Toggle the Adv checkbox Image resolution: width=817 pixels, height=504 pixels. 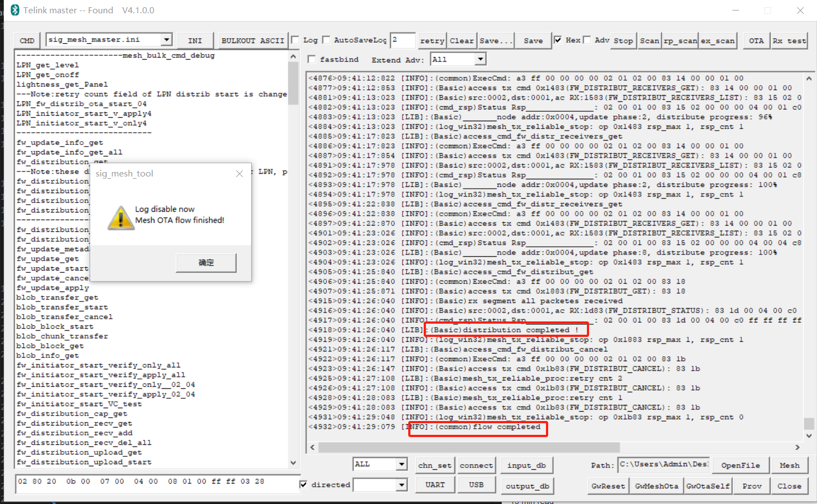pyautogui.click(x=587, y=40)
